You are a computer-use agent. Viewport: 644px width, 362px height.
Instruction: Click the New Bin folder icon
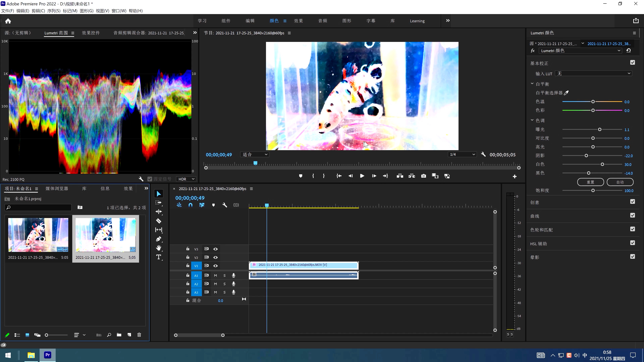coord(119,335)
